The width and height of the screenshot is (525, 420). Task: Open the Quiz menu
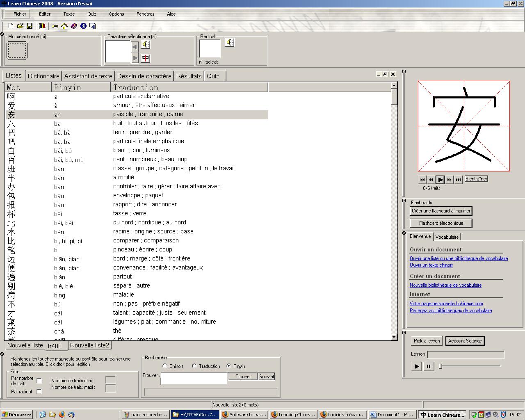coord(92,14)
